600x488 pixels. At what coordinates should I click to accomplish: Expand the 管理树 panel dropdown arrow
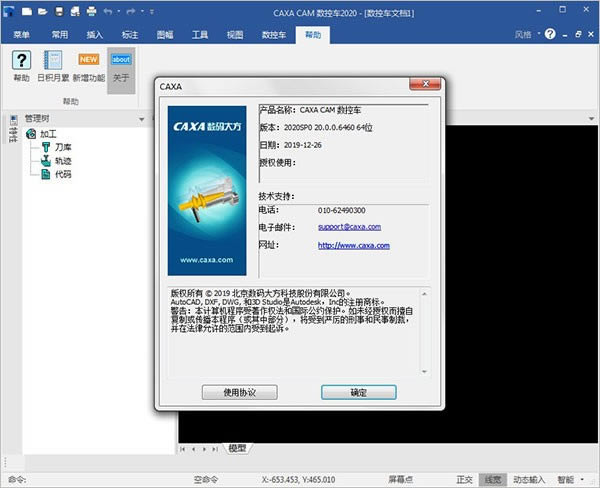point(142,119)
